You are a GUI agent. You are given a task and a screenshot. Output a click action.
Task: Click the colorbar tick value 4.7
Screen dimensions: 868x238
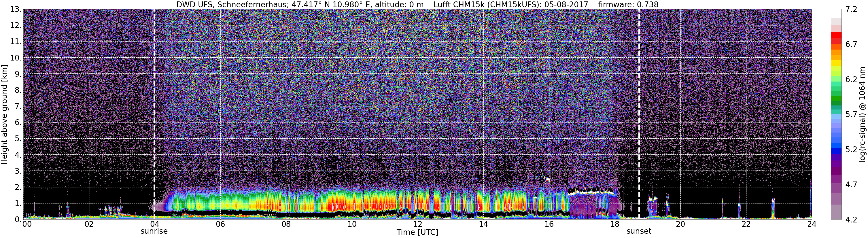tap(851, 185)
